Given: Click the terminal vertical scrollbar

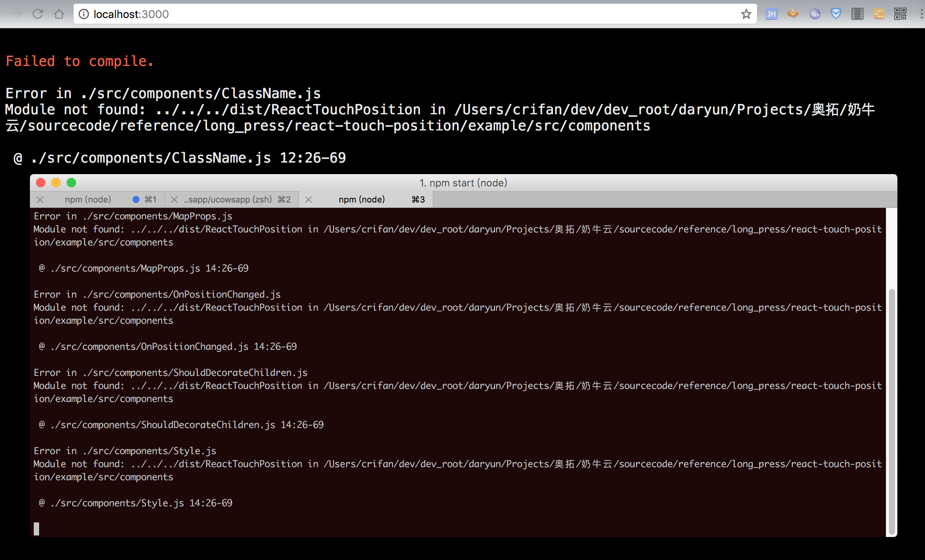Looking at the screenshot, I should 892,410.
